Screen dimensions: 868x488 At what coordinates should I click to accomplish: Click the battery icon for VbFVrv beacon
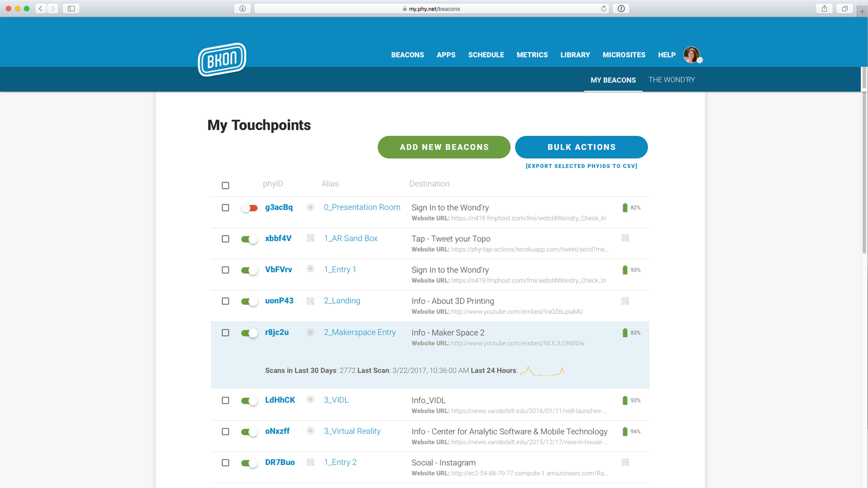pos(625,270)
